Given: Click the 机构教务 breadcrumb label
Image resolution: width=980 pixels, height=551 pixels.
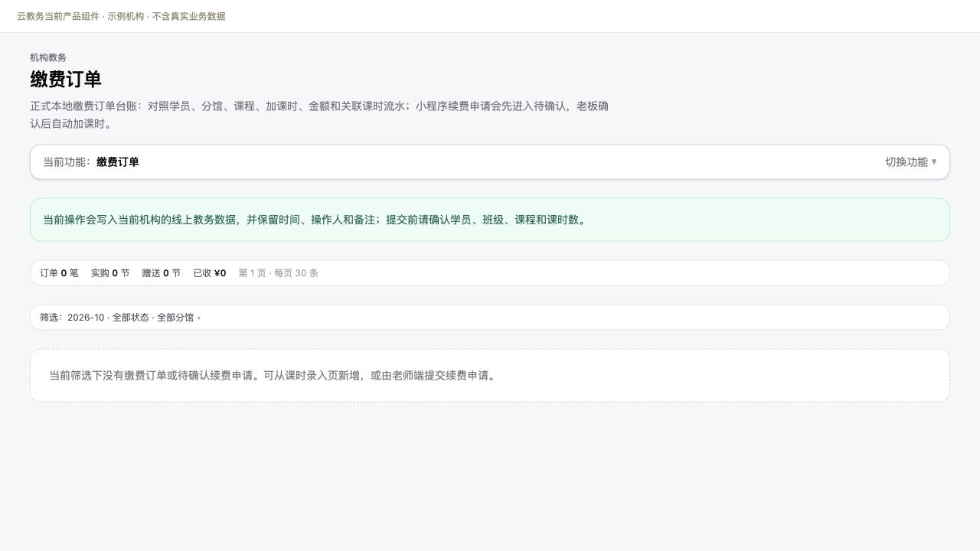Looking at the screenshot, I should [x=48, y=57].
